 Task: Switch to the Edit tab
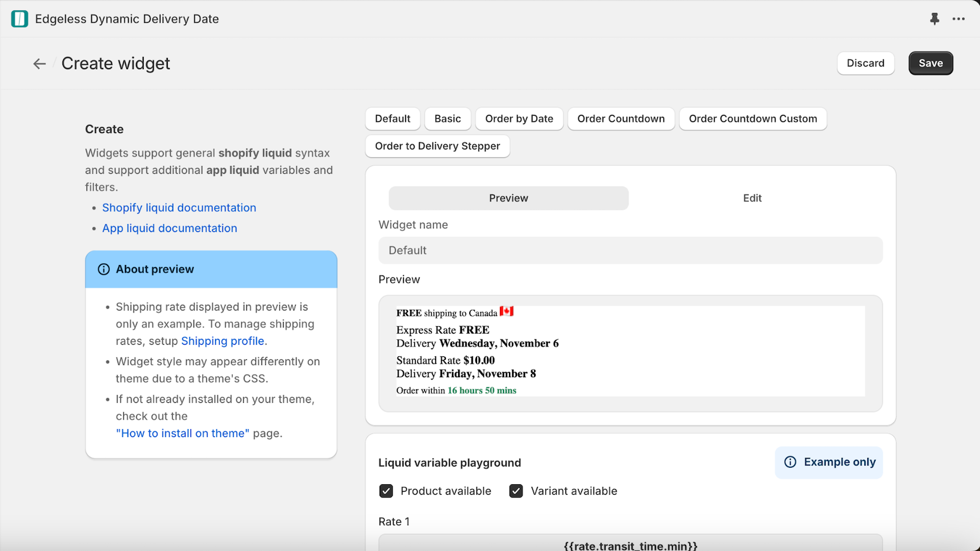coord(752,198)
